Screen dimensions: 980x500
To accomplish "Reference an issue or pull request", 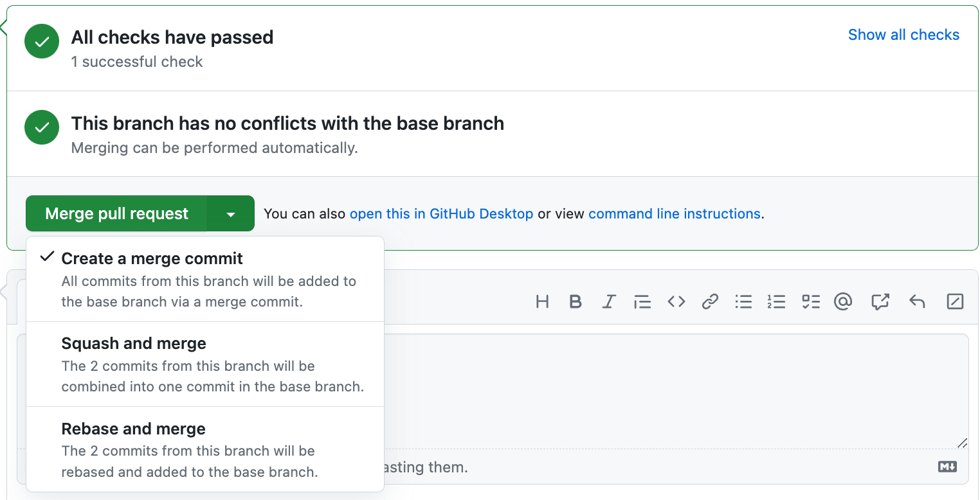I will pyautogui.click(x=880, y=301).
